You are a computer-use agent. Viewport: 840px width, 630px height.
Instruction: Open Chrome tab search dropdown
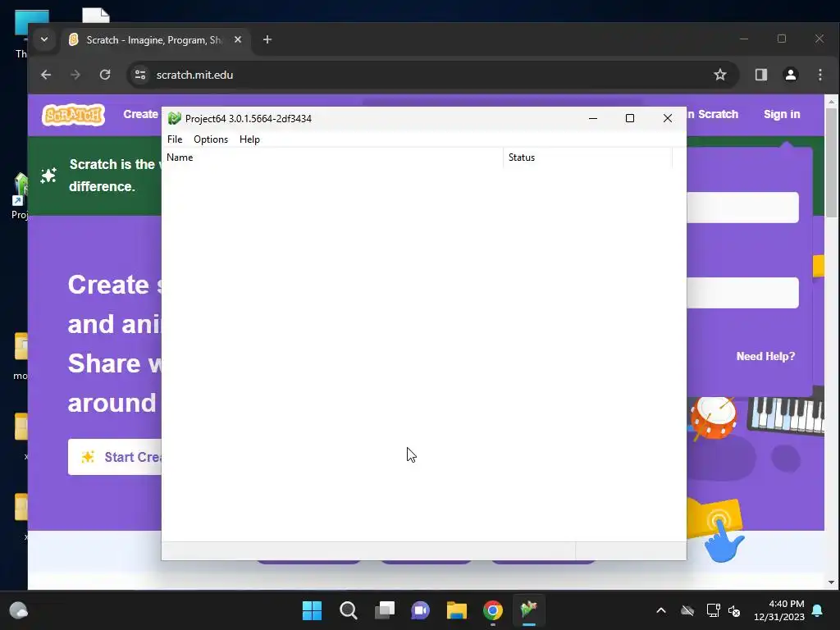44,39
